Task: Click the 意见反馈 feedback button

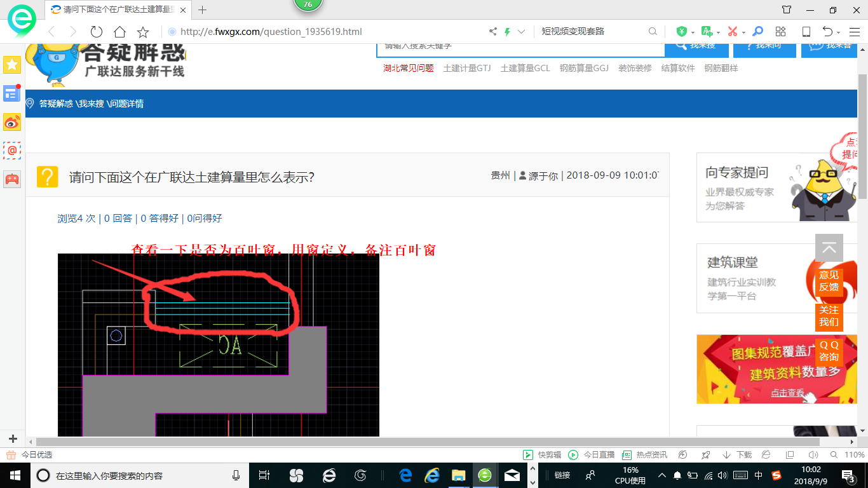Action: [x=829, y=281]
